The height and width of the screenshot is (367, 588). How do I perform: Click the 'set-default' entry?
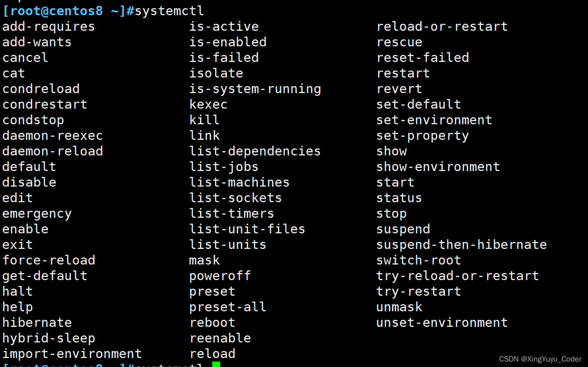point(419,104)
